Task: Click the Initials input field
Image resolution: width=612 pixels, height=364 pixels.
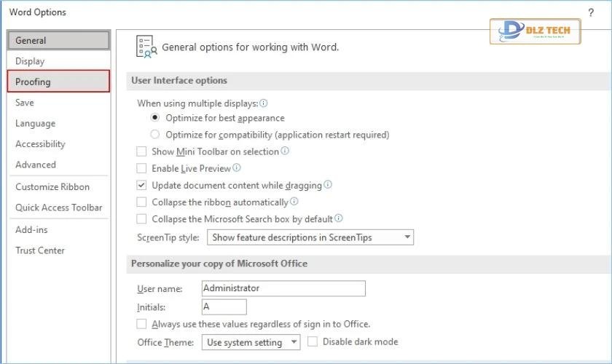Action: click(x=224, y=307)
